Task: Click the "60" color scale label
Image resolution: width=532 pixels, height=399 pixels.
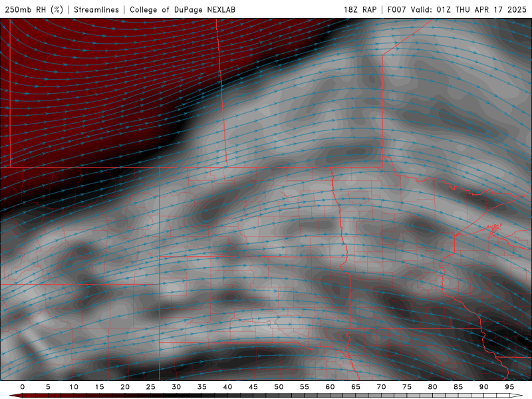Action: 330,387
